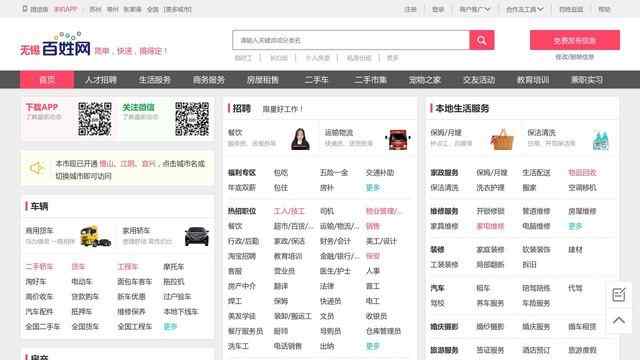Click the 家庭装修 renovation link
640x360 pixels.
click(491, 249)
